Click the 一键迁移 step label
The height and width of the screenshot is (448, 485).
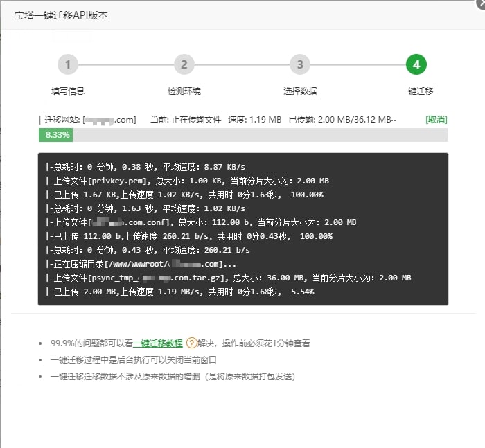click(416, 91)
